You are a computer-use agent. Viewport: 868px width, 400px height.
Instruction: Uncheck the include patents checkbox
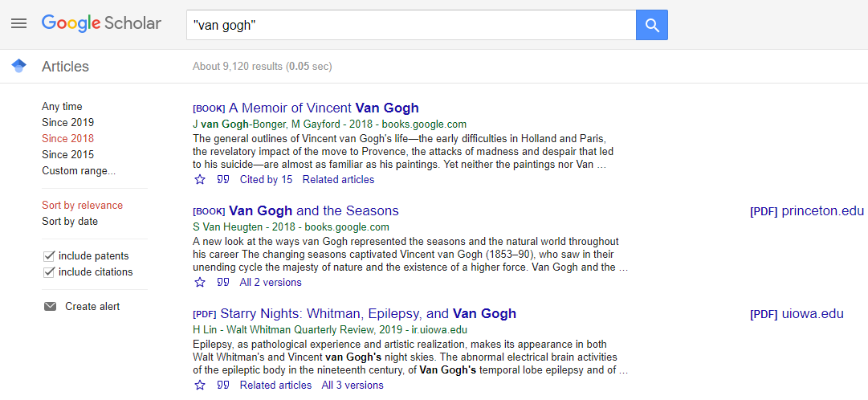coord(49,256)
